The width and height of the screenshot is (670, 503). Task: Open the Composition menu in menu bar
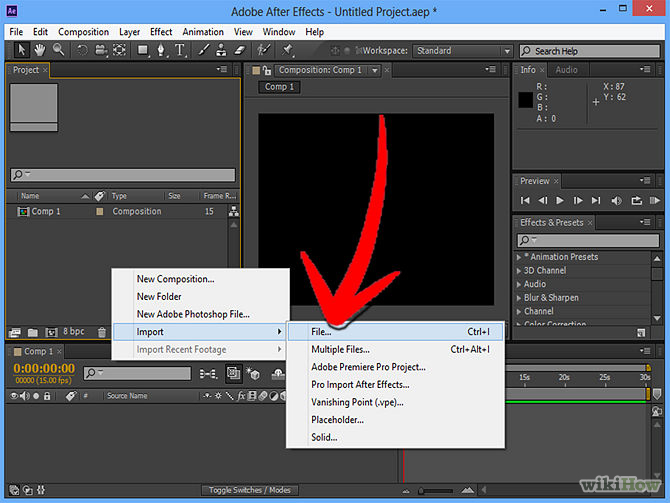[83, 32]
